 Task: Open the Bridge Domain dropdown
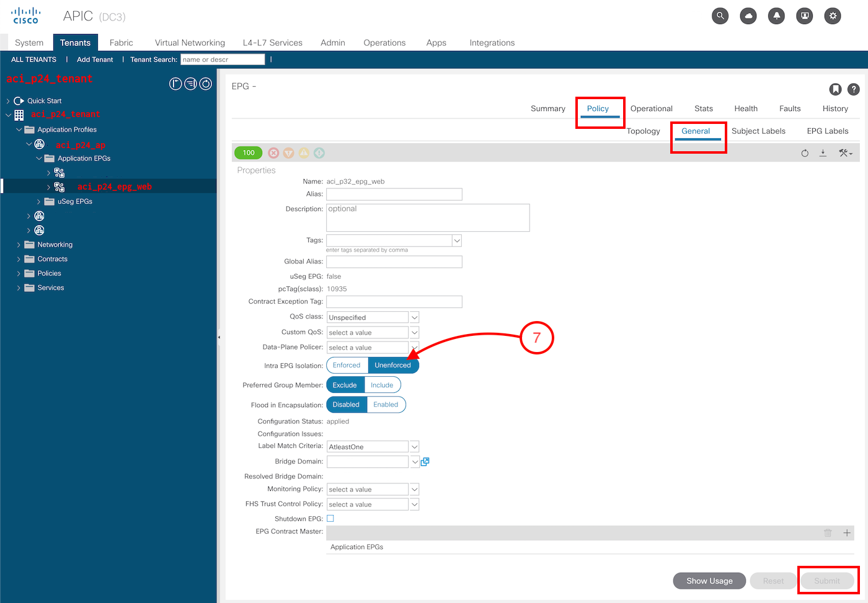tap(414, 462)
